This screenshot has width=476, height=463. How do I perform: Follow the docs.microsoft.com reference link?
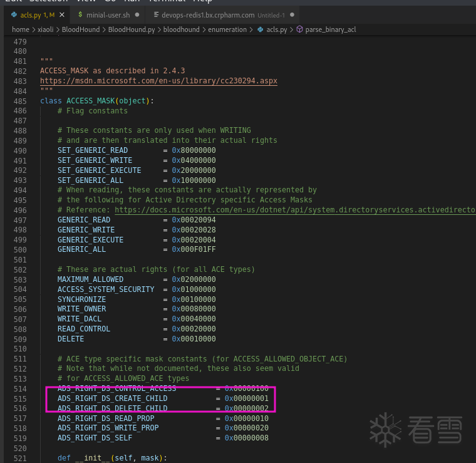click(296, 210)
